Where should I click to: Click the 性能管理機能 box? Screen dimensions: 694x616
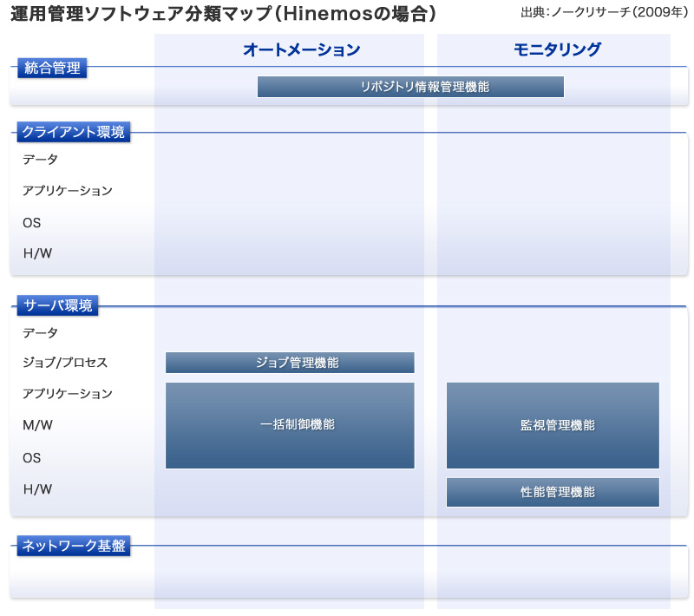pos(553,492)
